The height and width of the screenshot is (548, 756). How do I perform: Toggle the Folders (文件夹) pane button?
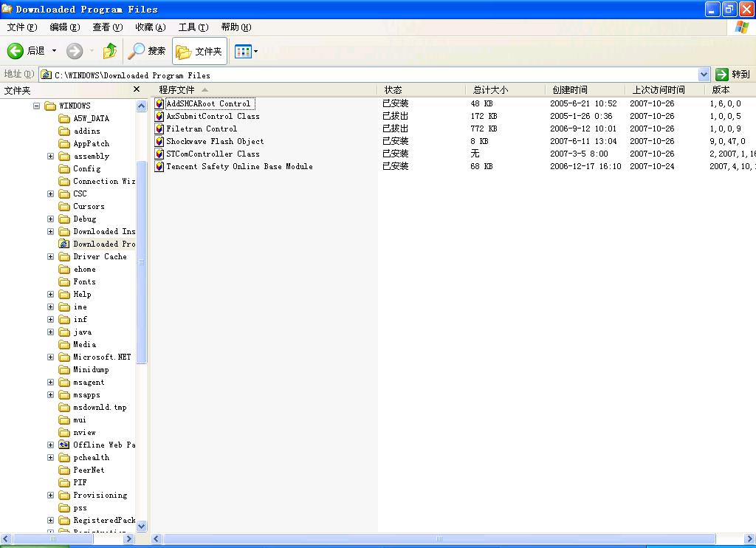click(x=199, y=51)
